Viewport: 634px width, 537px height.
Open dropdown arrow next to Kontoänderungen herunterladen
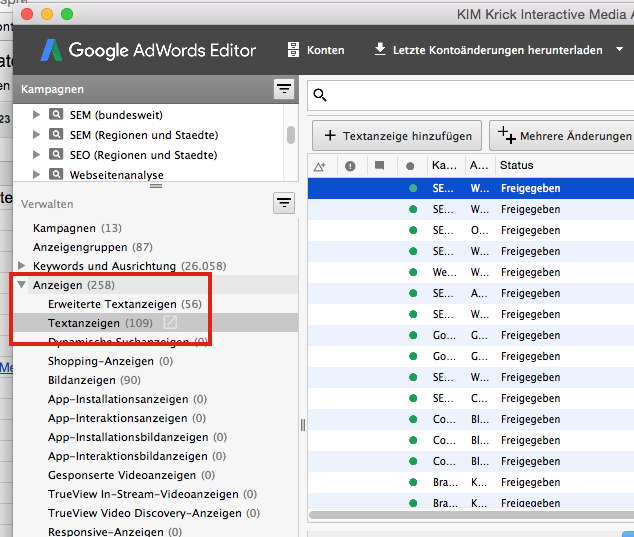point(619,49)
